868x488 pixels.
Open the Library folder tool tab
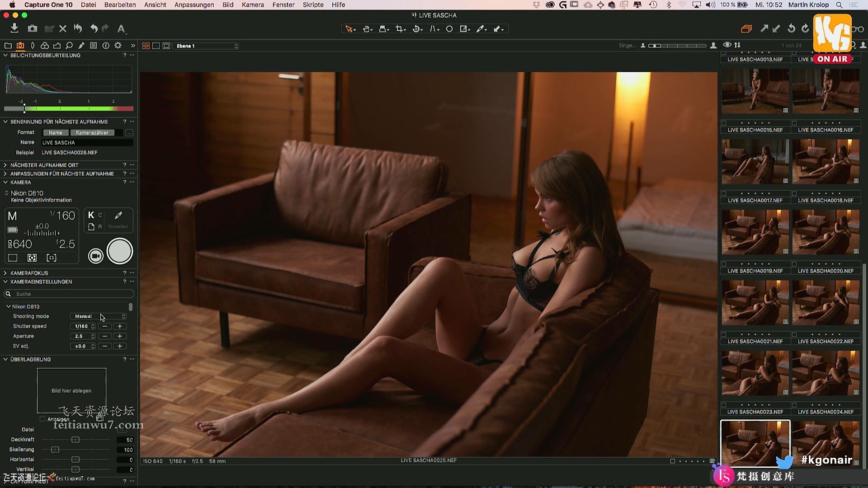pyautogui.click(x=8, y=46)
